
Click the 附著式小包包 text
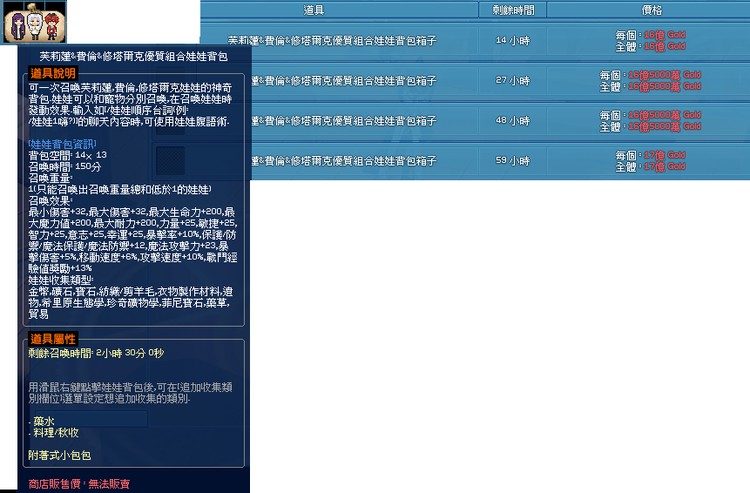coord(59,455)
